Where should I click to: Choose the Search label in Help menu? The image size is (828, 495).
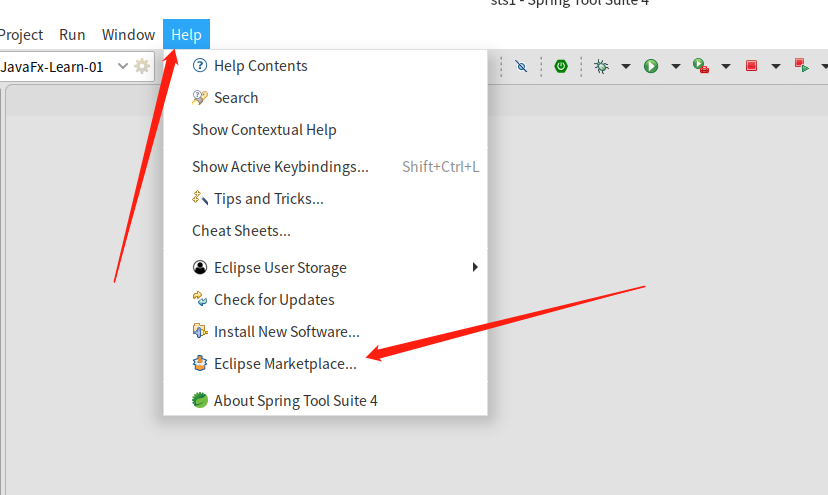(236, 98)
